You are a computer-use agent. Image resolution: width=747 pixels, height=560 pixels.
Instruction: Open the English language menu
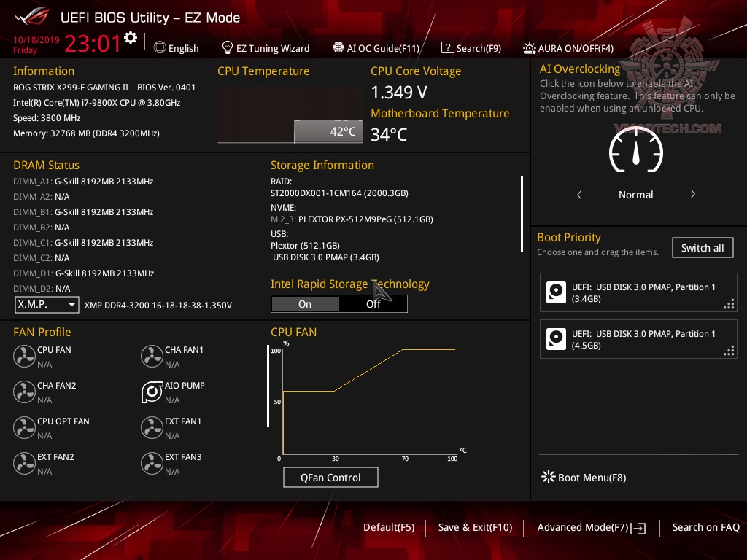[177, 47]
